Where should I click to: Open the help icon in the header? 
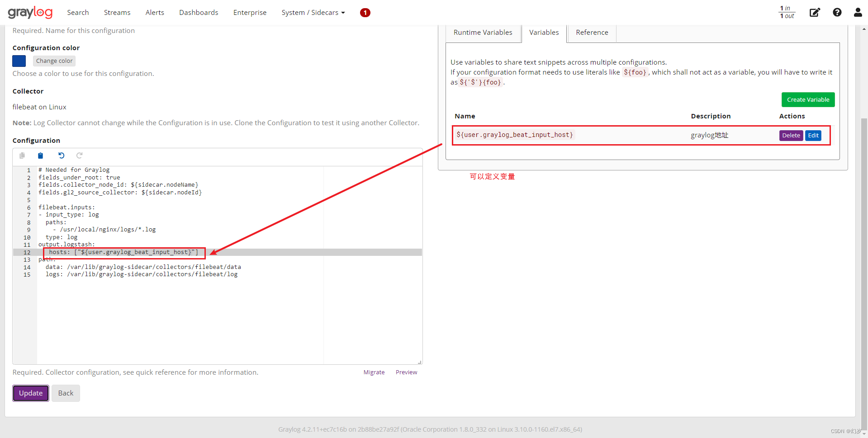coord(837,12)
